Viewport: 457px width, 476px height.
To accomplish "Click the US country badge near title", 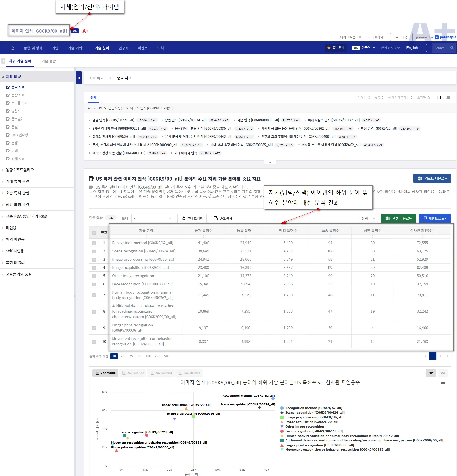I will pos(75,31).
